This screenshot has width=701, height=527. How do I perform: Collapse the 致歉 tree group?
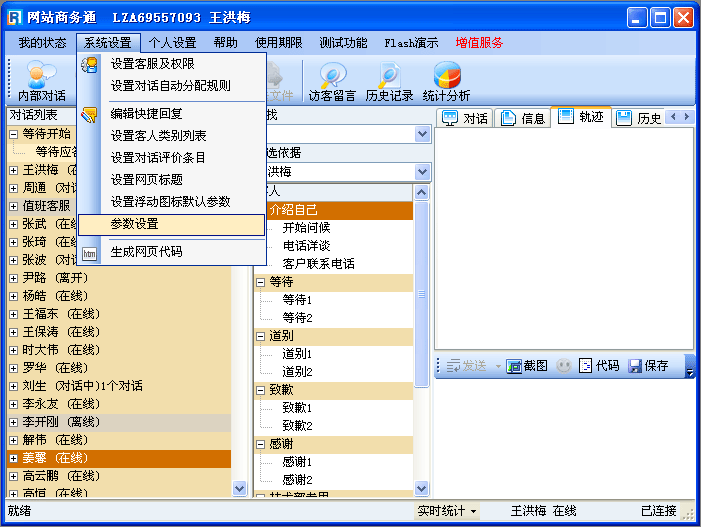(x=261, y=390)
